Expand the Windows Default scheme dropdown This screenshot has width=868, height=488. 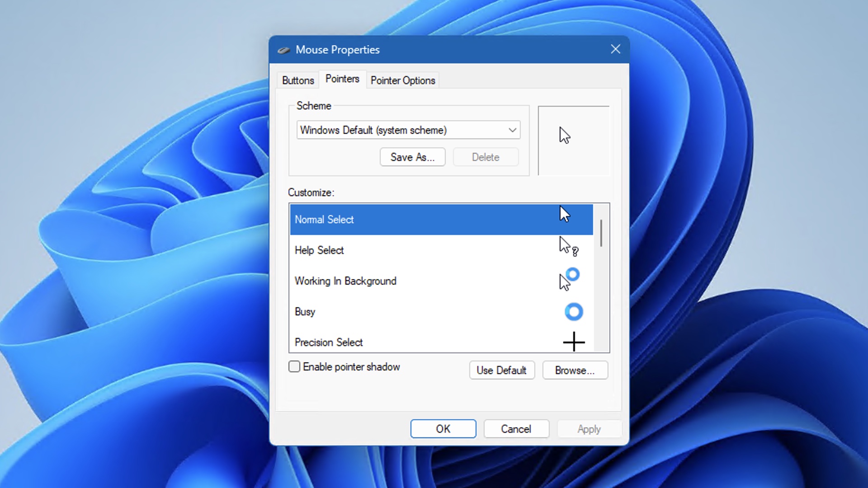(x=512, y=130)
